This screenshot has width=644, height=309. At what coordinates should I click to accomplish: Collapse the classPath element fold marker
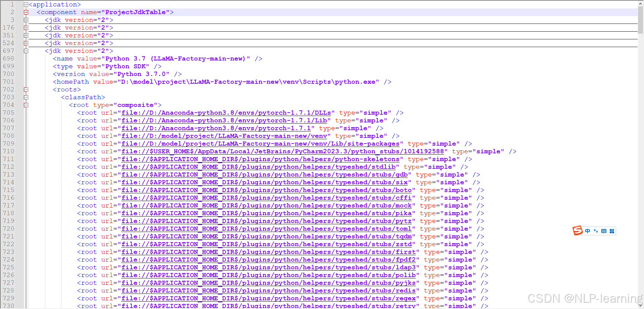point(26,97)
